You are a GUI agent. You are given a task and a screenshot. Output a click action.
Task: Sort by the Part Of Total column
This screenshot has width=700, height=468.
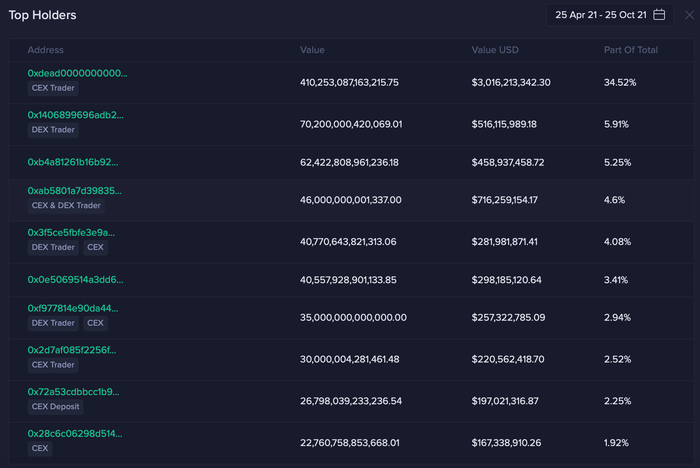630,50
